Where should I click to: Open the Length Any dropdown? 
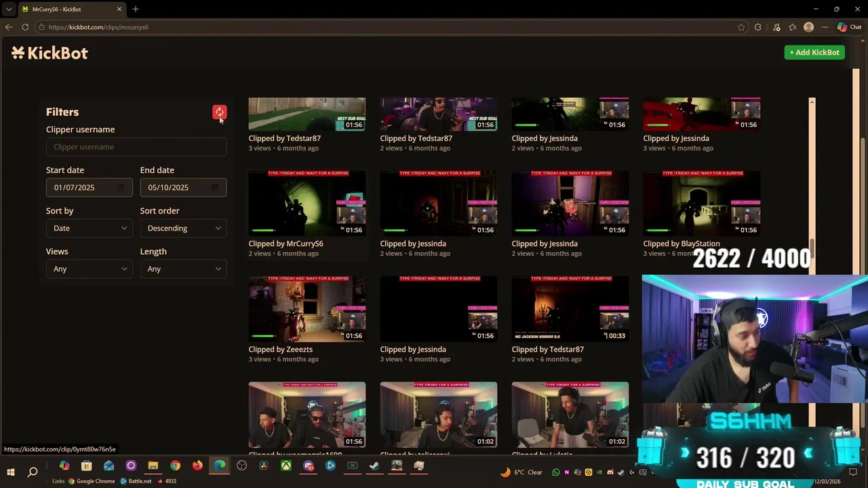pos(183,269)
